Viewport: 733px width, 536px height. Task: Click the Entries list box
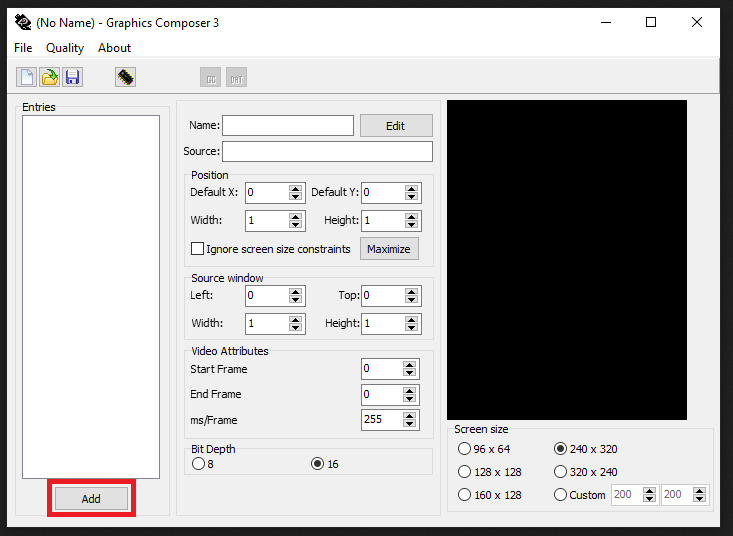click(x=91, y=297)
